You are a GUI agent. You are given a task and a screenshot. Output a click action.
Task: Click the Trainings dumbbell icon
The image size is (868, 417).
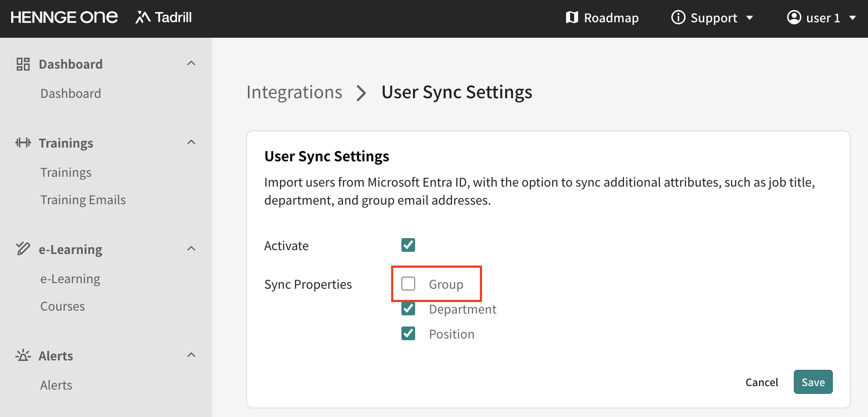point(23,142)
